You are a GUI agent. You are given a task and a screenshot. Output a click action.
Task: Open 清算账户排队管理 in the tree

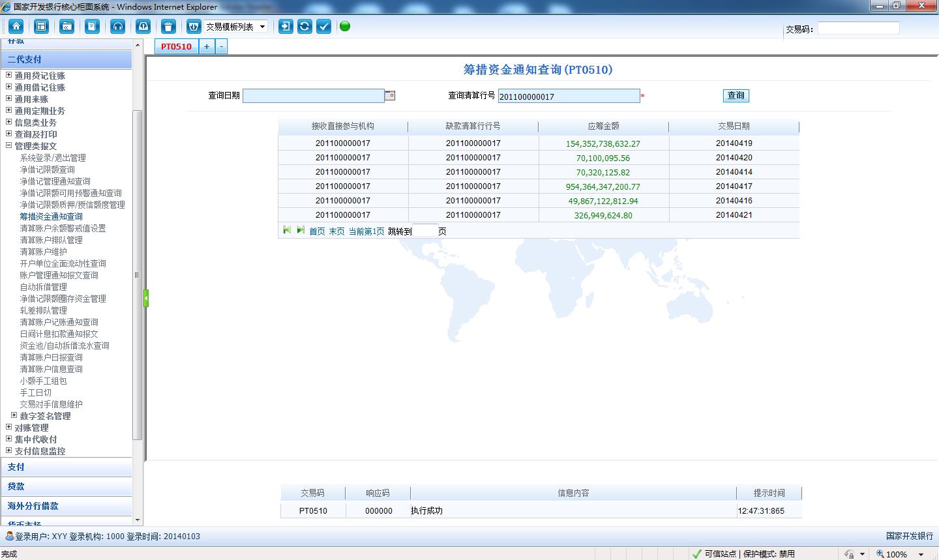(51, 240)
